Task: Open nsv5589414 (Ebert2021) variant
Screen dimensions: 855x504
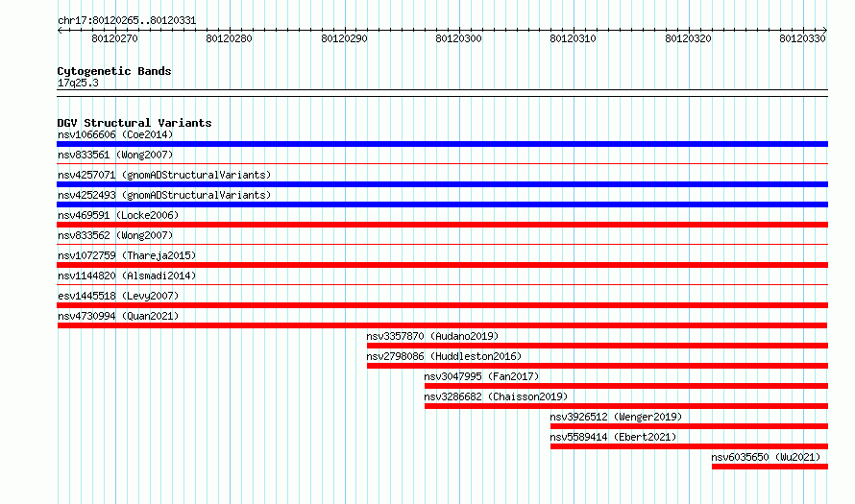Action: click(613, 437)
